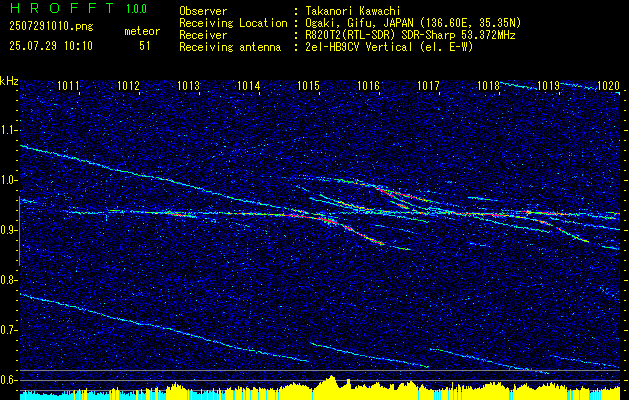Click the kHz axis unit label
The image size is (629, 400).
pyautogui.click(x=9, y=81)
